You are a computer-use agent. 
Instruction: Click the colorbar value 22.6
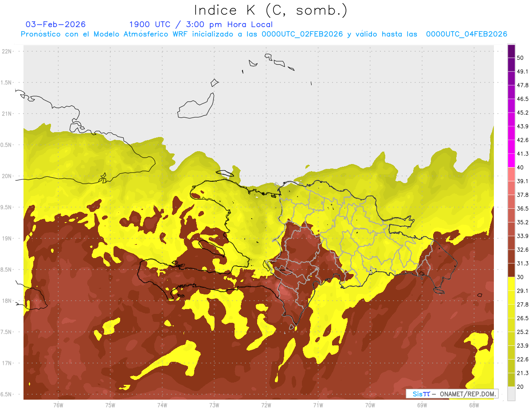point(523,360)
